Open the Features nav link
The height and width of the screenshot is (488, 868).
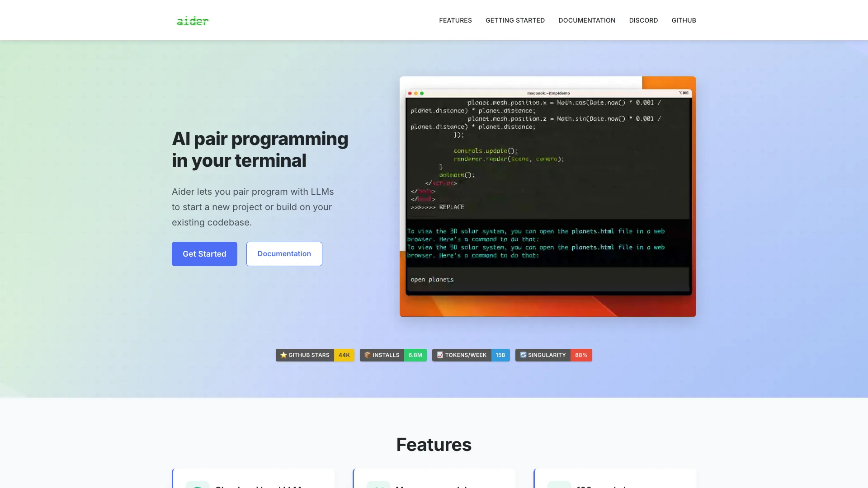tap(455, 20)
